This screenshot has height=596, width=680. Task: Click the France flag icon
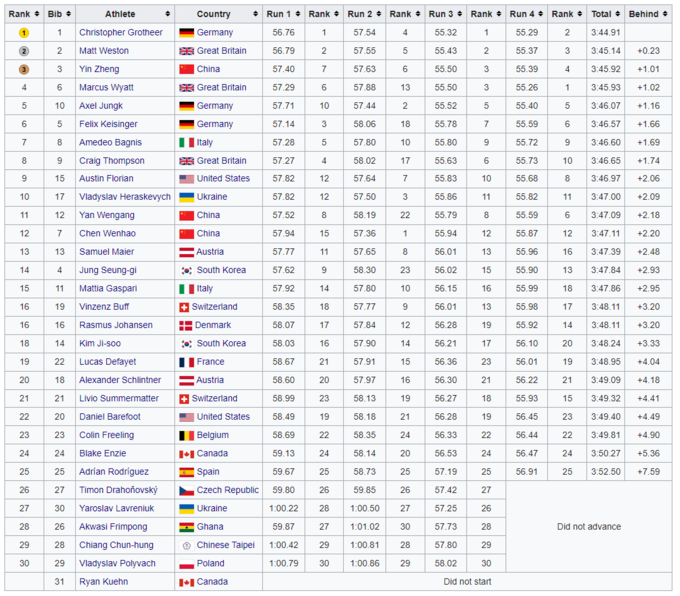tap(186, 362)
